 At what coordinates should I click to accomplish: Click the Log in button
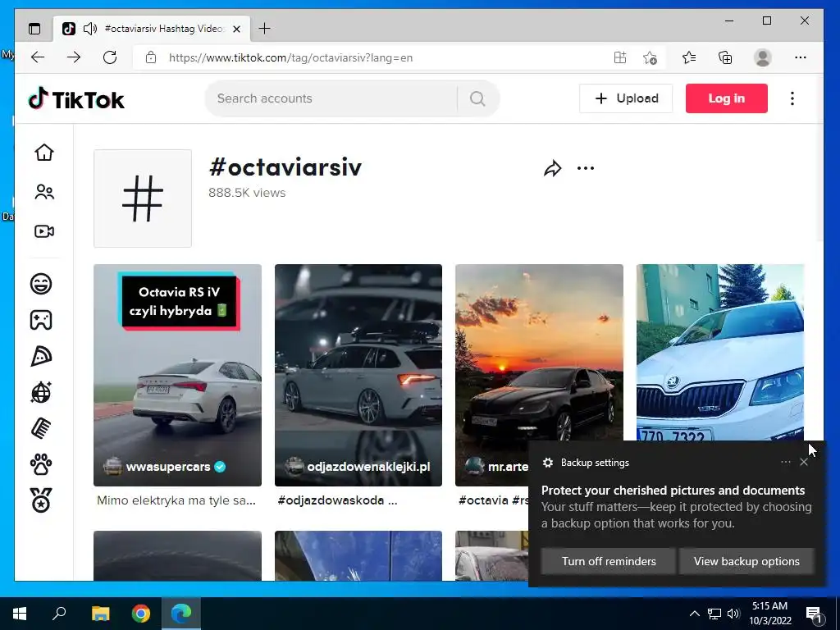point(727,98)
